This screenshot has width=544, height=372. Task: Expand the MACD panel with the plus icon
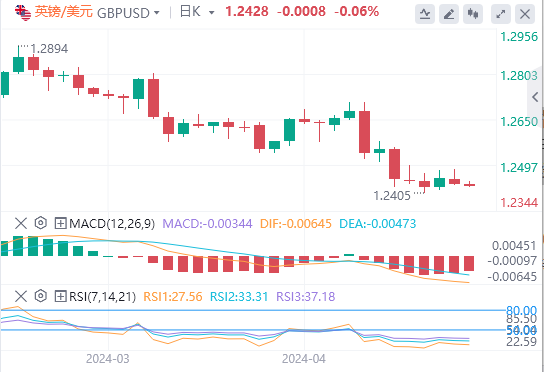point(60,223)
